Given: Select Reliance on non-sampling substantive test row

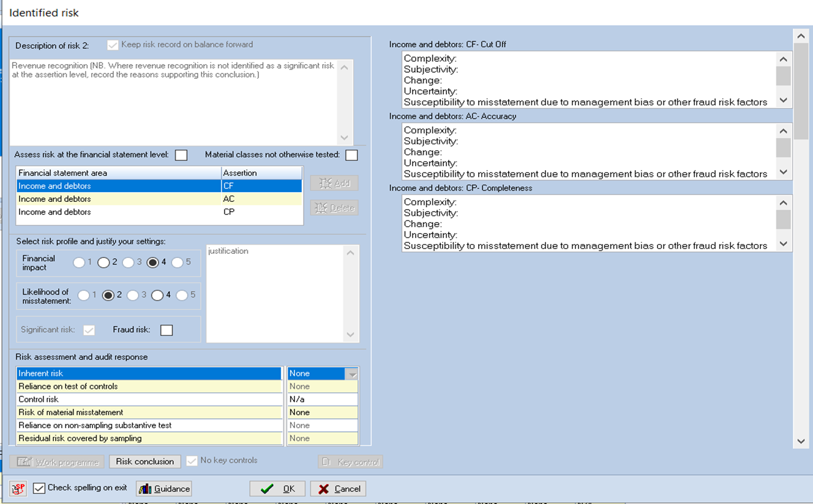Looking at the screenshot, I should (149, 425).
